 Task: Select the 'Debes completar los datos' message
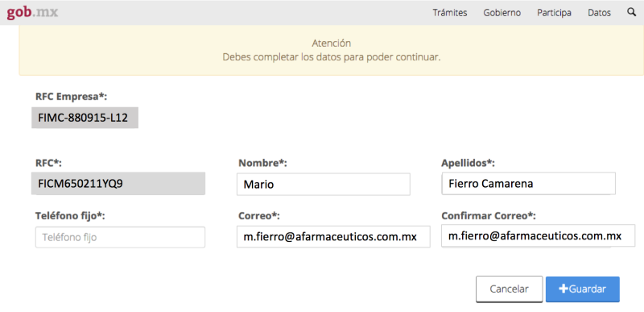[332, 57]
